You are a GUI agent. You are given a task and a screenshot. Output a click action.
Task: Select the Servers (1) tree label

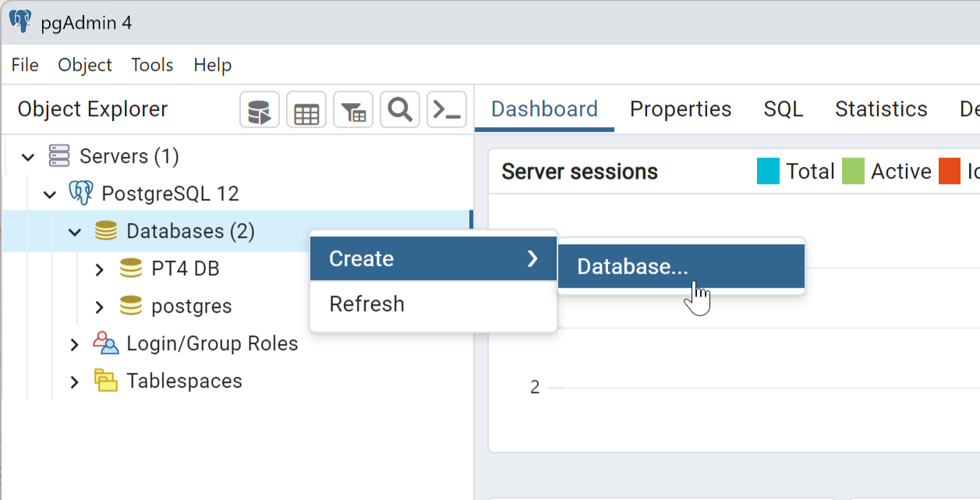pos(129,156)
